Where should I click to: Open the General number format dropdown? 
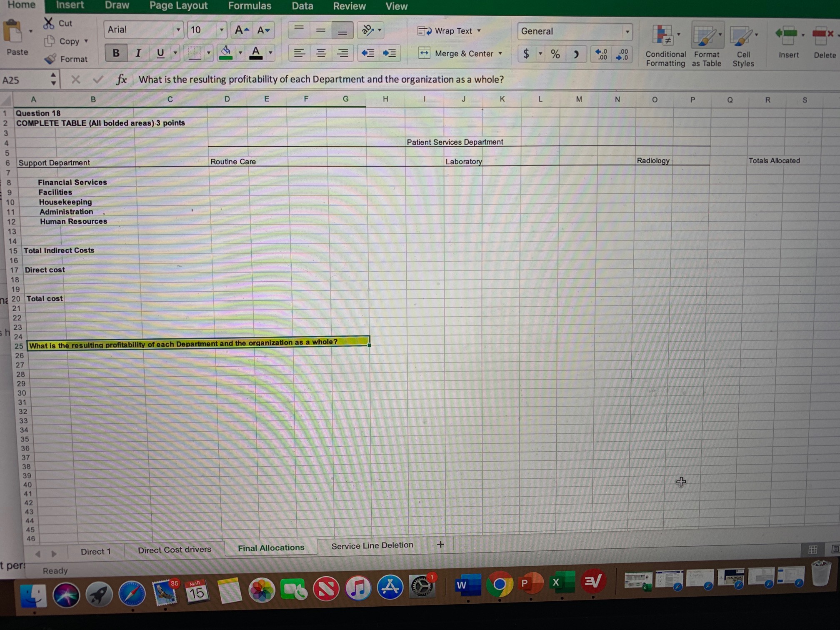[x=627, y=31]
